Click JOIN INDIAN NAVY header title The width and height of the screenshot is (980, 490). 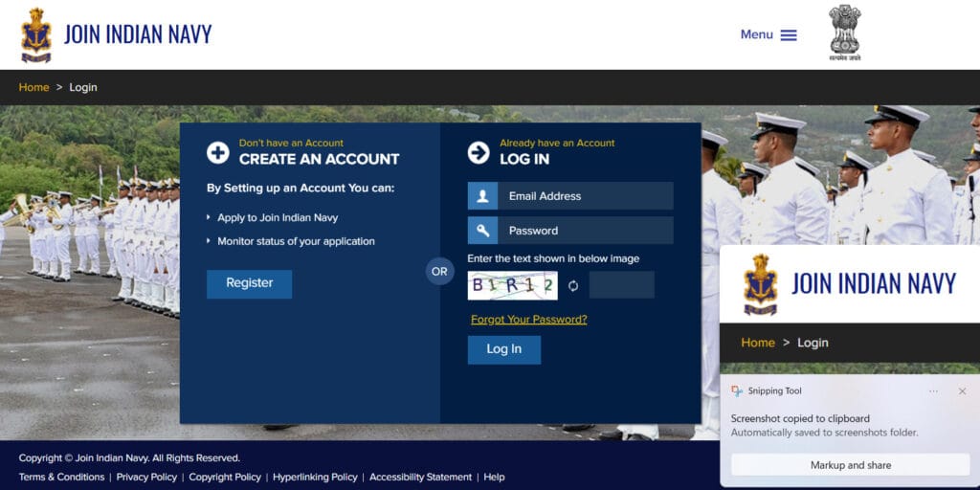[138, 34]
